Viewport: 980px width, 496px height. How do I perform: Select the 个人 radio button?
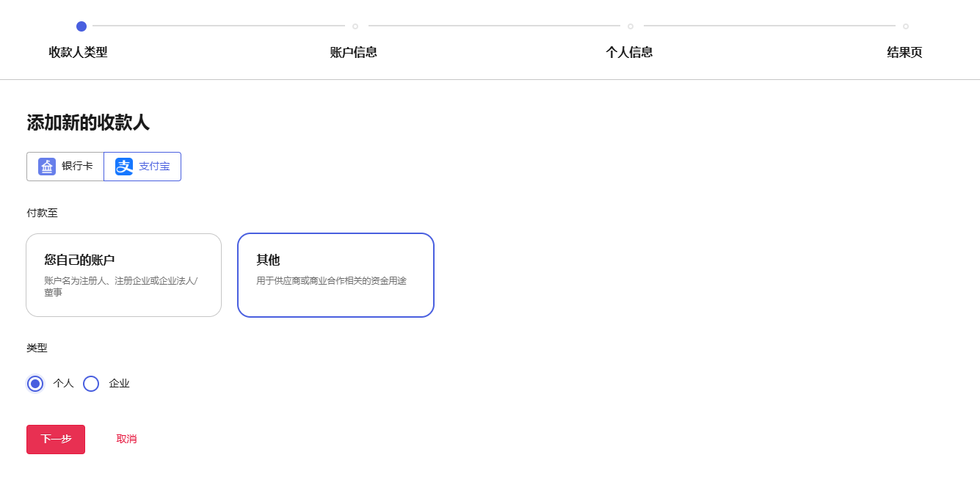pos(35,384)
